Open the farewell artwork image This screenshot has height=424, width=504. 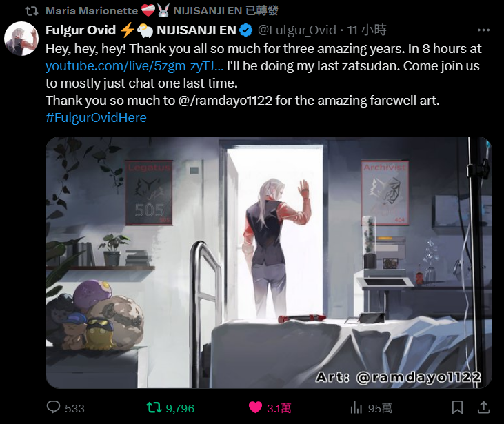click(x=269, y=263)
